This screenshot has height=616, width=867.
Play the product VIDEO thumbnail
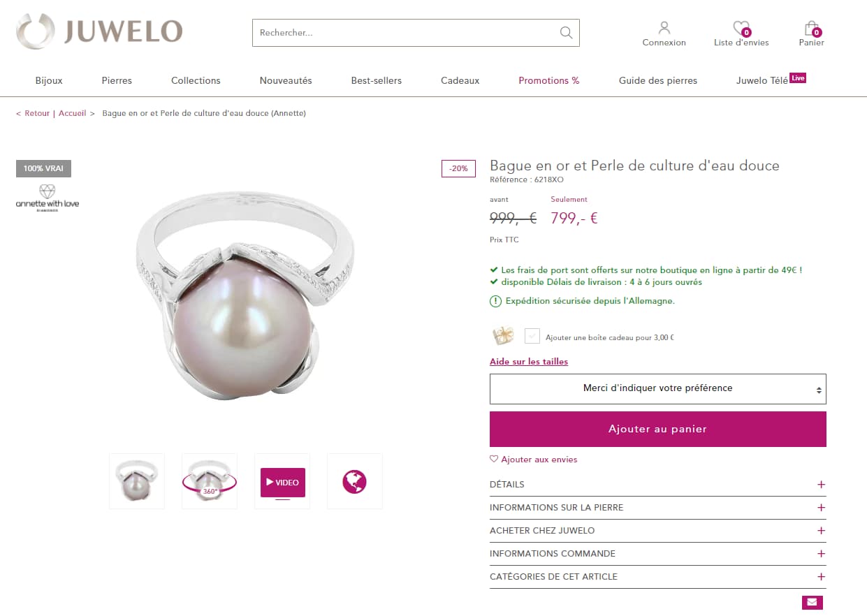282,481
